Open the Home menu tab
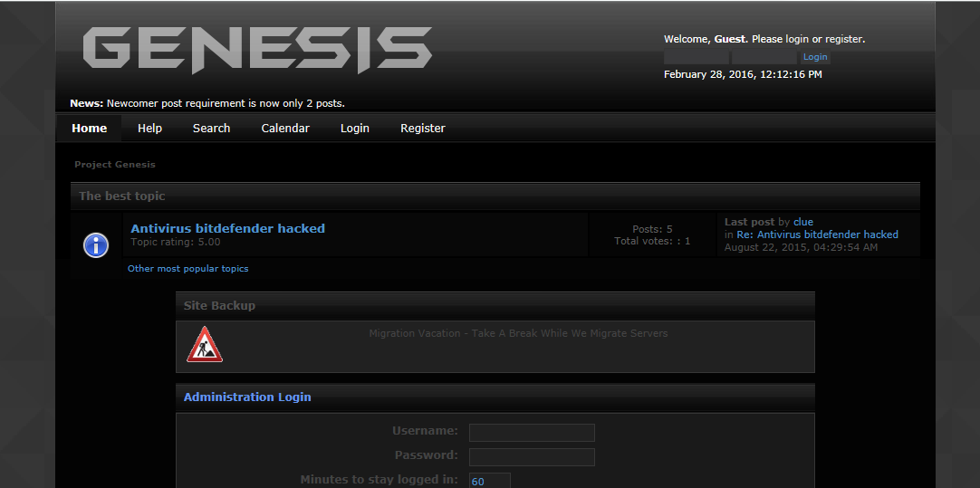 (x=90, y=129)
